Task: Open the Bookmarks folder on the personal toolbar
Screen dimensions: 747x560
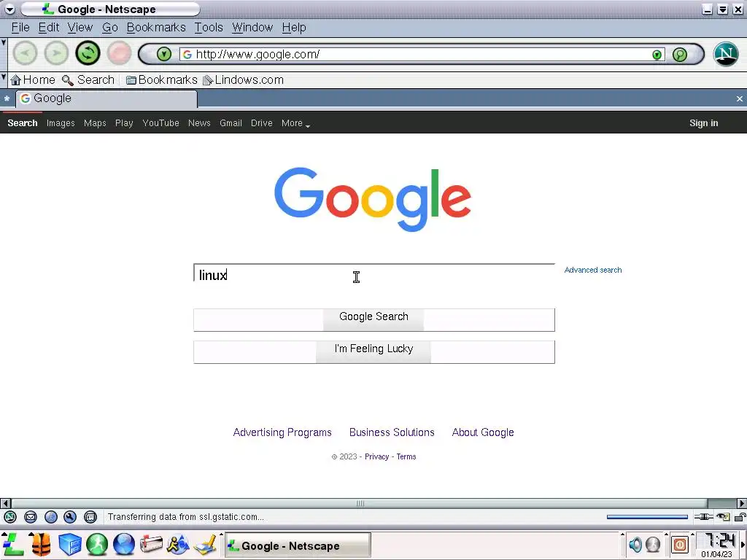Action: (161, 80)
